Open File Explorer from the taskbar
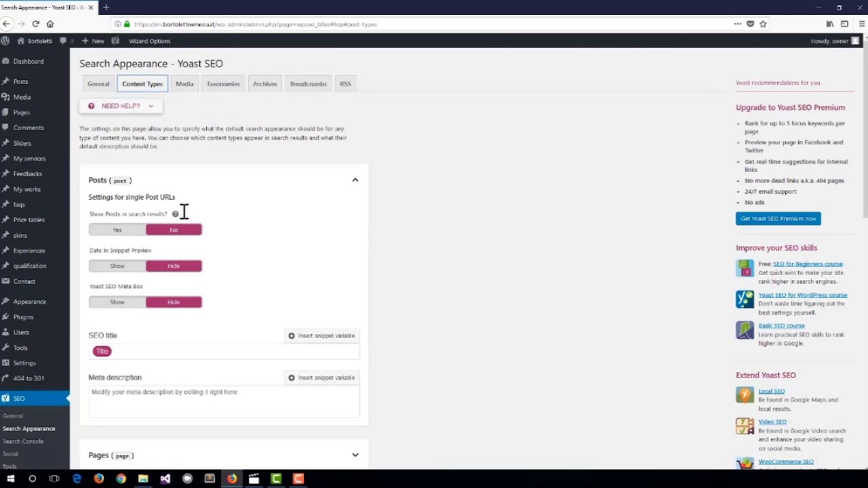The image size is (868, 488). (143, 479)
